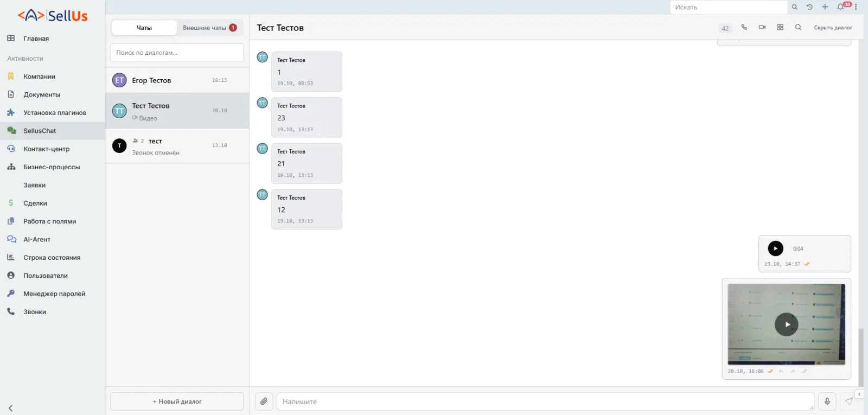Reply to the video message
Viewport: 868px width, 415px height.
[781, 372]
